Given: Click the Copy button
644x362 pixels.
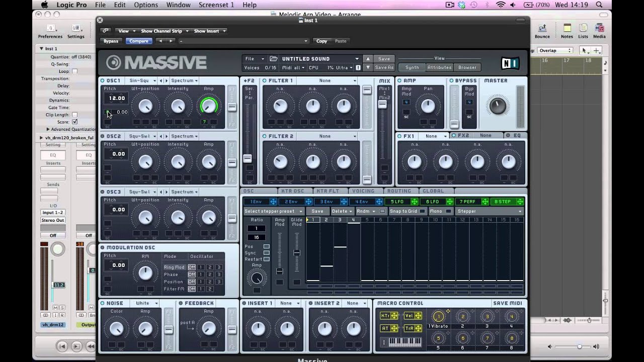Looking at the screenshot, I should pyautogui.click(x=322, y=41).
